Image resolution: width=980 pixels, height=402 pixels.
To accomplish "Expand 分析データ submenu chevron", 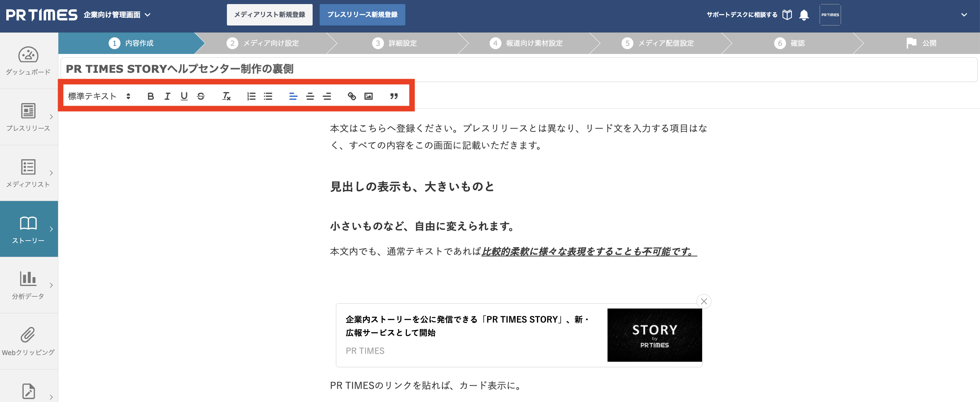I will pos(51,285).
